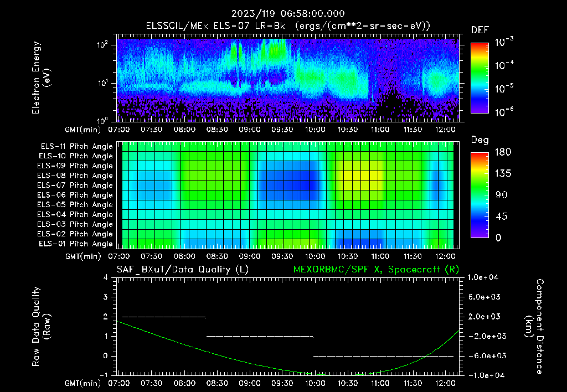Click 08:30 under the electron spectrogram
567x392 pixels.
(217, 130)
